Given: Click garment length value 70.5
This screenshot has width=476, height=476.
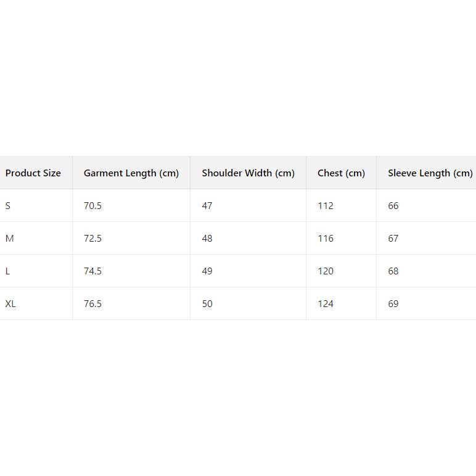Looking at the screenshot, I should click(92, 206).
